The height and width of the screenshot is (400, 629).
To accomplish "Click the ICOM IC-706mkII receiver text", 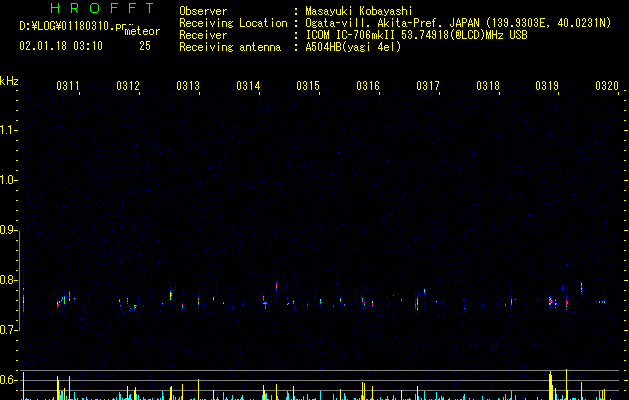I will tap(416, 35).
